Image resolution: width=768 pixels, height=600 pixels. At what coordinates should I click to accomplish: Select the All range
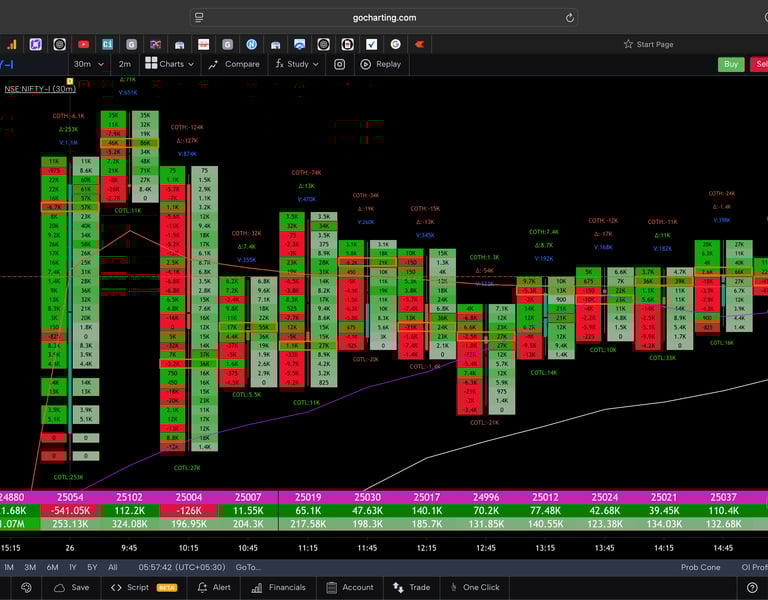click(113, 567)
